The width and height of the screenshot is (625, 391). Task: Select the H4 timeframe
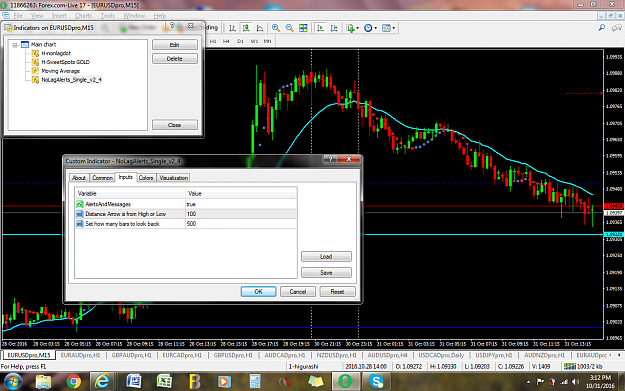(226, 41)
